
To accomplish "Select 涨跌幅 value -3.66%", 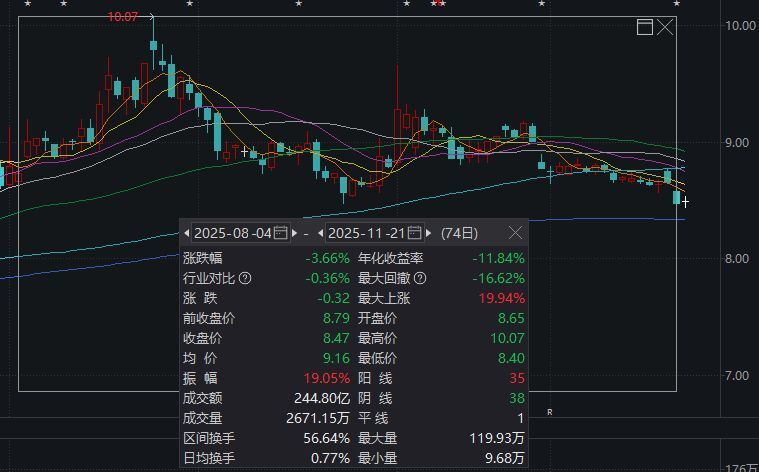I will (328, 259).
